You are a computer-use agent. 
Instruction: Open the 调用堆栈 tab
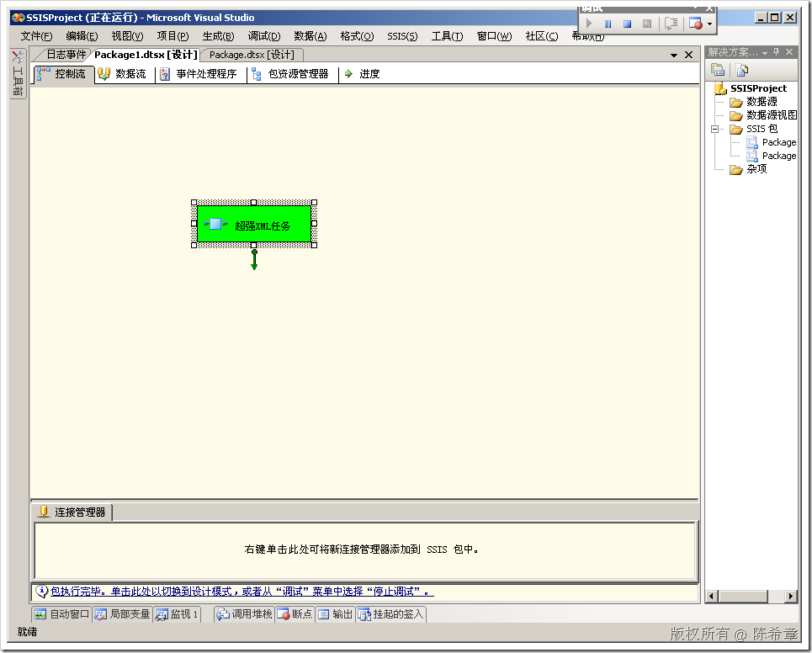click(244, 614)
